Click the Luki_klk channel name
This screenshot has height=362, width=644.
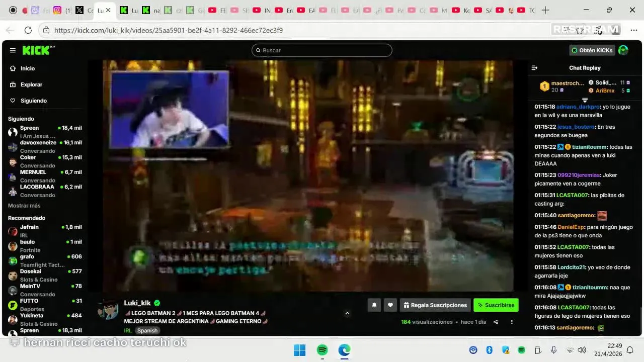click(137, 303)
